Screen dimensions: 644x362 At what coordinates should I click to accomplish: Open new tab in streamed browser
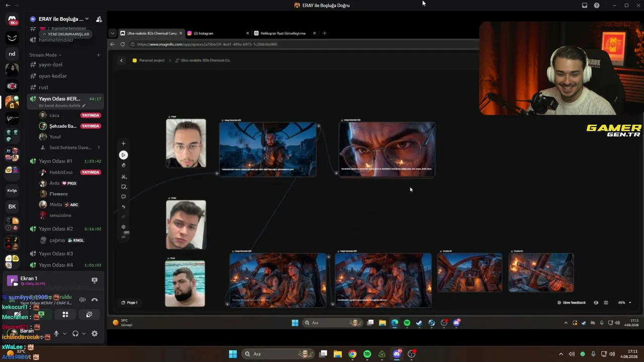point(325,33)
